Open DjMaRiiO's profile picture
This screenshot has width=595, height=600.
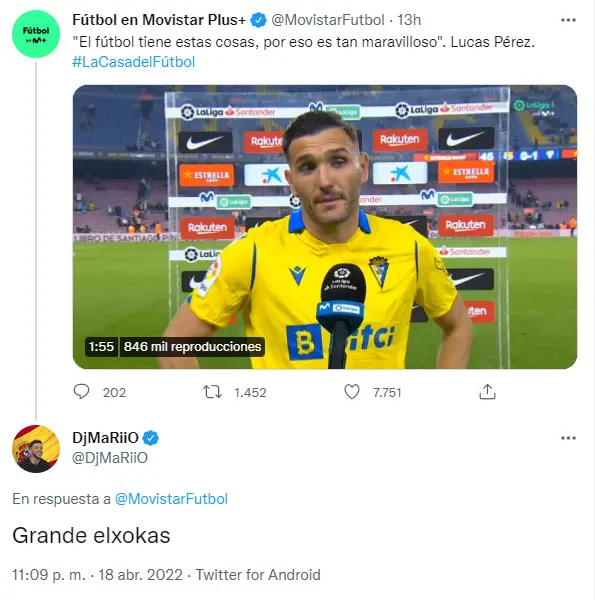pyautogui.click(x=36, y=448)
